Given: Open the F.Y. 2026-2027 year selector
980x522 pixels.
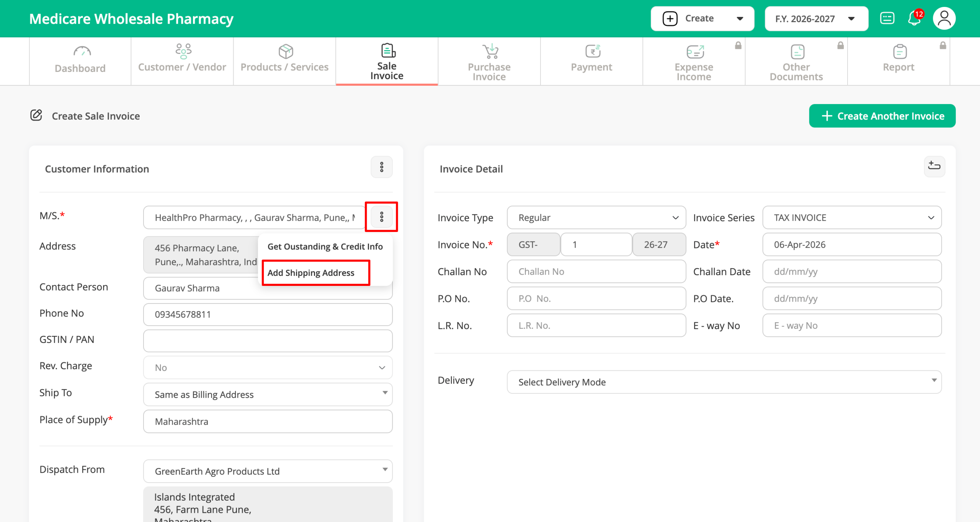Looking at the screenshot, I should pyautogui.click(x=816, y=19).
